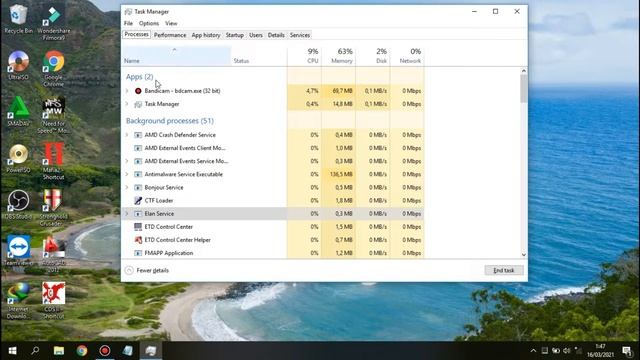Open Stronghold Crusader desktop shortcut
This screenshot has height=360, width=640.
click(53, 208)
